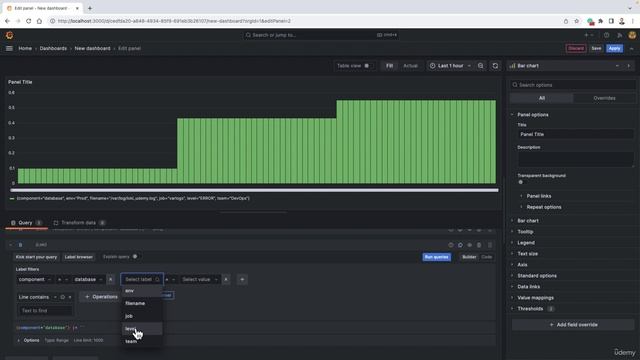The width and height of the screenshot is (640, 360).
Task: Open the Select value dropdown
Action: [x=200, y=280]
